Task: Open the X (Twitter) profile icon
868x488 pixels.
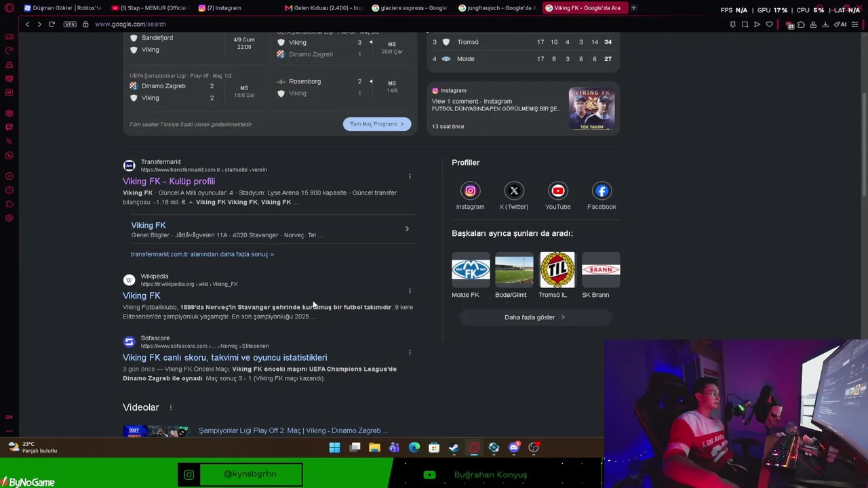Action: point(514,191)
